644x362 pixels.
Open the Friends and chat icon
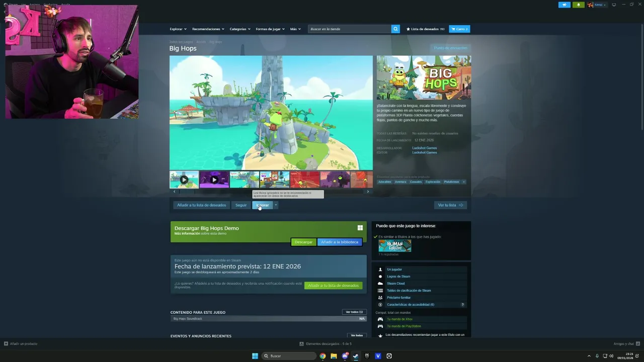[638, 344]
